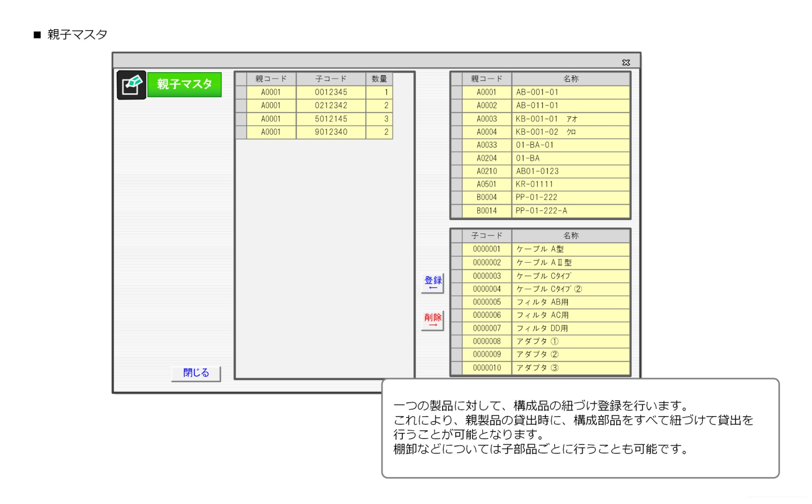Click the フィルタ DD用 name cell
This screenshot has height=504, width=812.
click(x=571, y=328)
